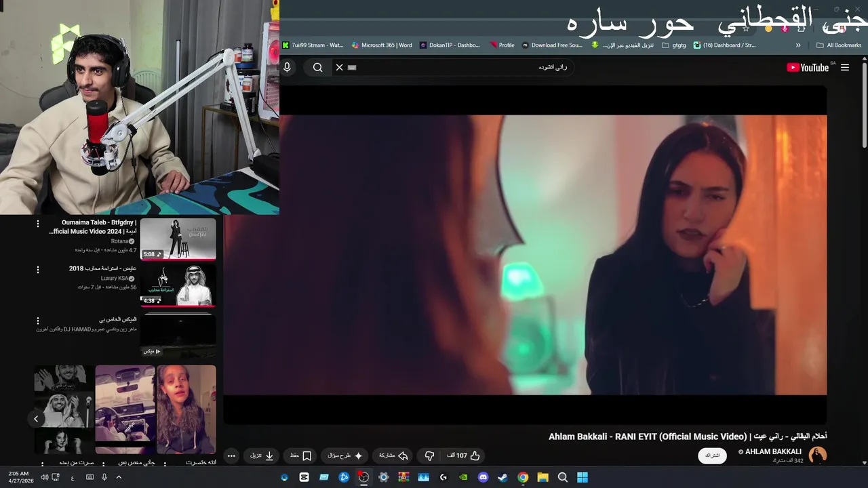Open Download Free Sou... bookmark

(x=552, y=45)
